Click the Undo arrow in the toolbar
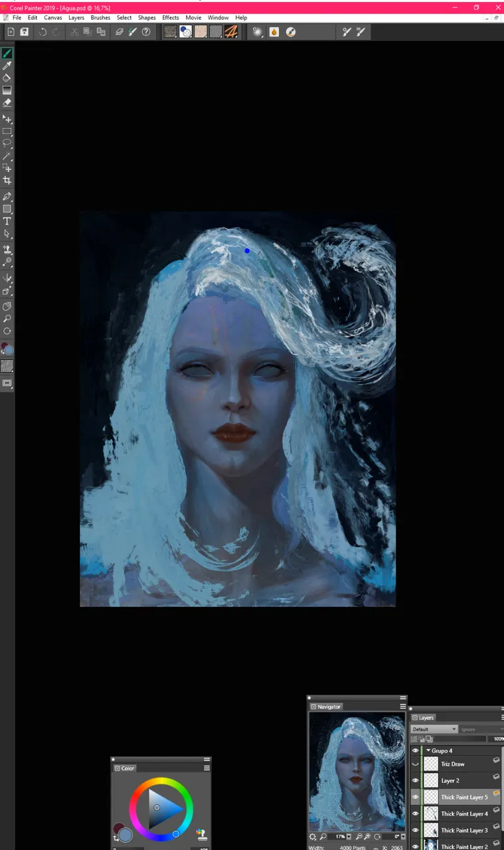Image resolution: width=504 pixels, height=850 pixels. pos(43,32)
